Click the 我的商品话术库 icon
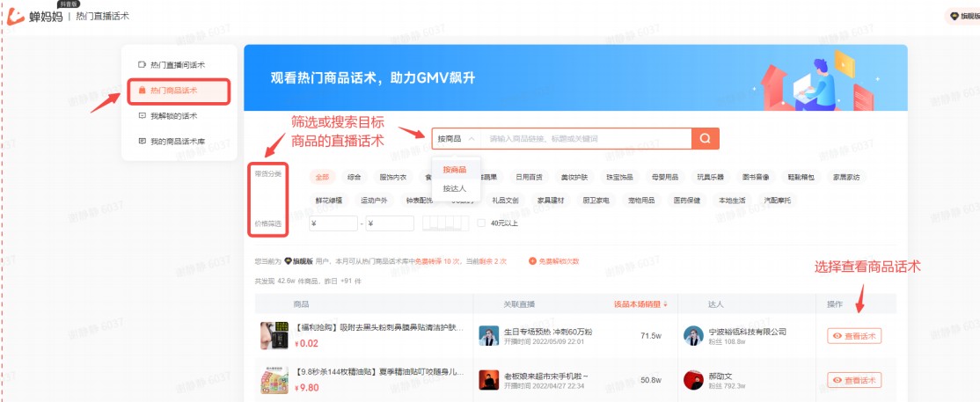The image size is (980, 402). pyautogui.click(x=142, y=142)
